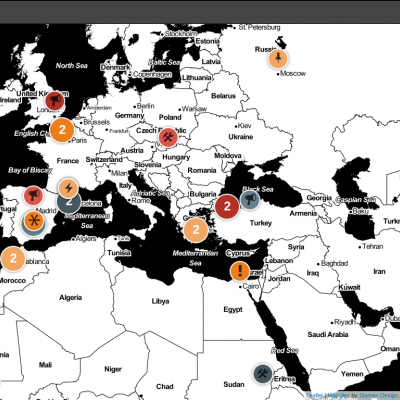
Task: Click the Kiev city label on the map
Action: [244, 126]
